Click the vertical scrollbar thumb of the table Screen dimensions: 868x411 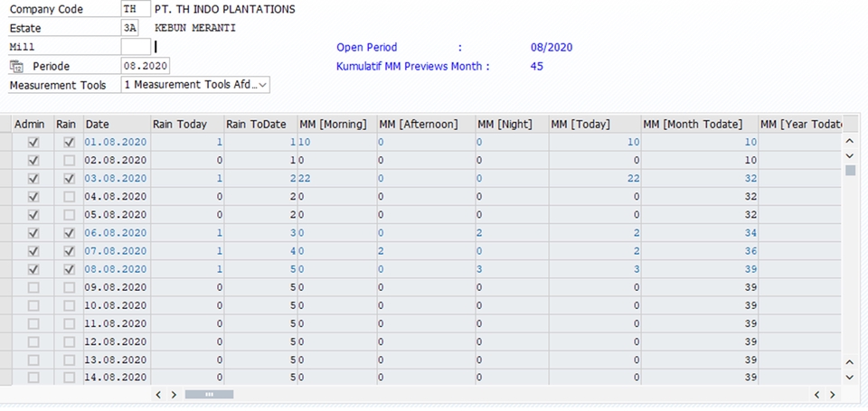coord(850,171)
